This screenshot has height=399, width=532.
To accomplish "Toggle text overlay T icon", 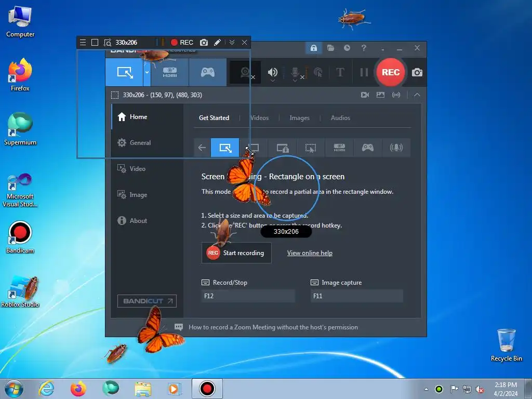I will pyautogui.click(x=340, y=72).
